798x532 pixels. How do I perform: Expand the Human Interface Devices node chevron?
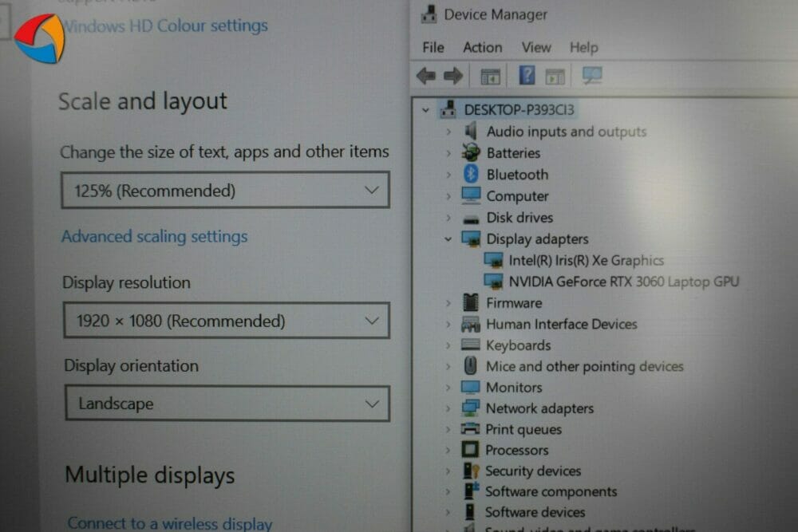coord(448,324)
